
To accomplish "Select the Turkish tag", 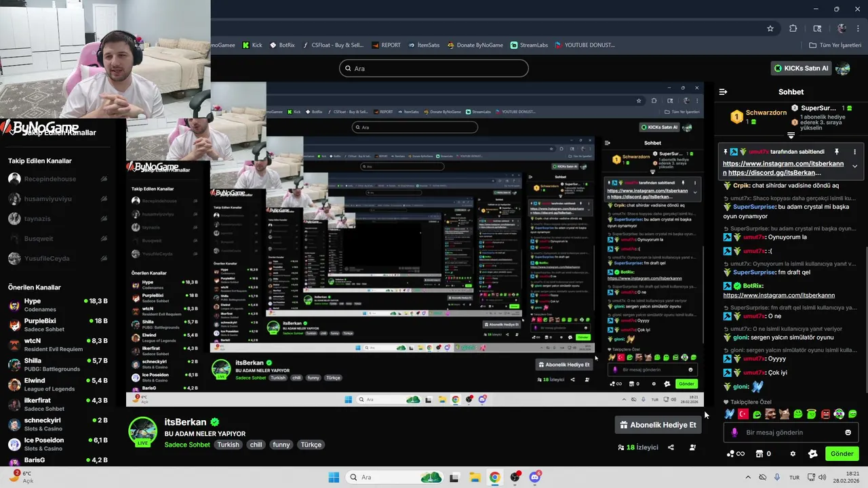I will [x=228, y=445].
